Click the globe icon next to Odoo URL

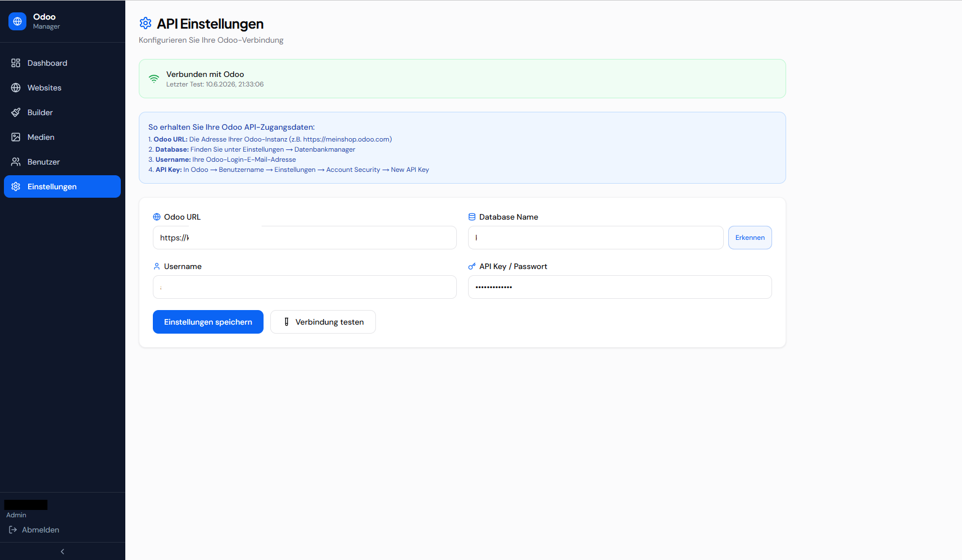(157, 217)
